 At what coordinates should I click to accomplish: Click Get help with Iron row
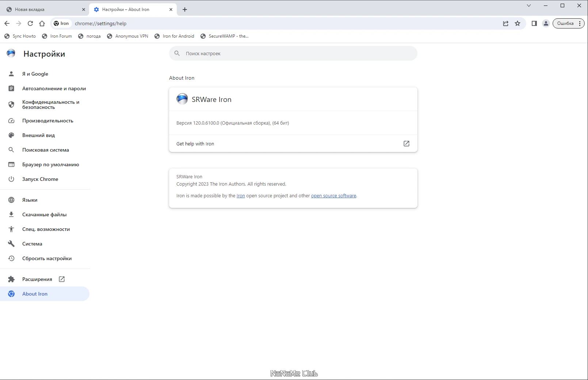293,144
